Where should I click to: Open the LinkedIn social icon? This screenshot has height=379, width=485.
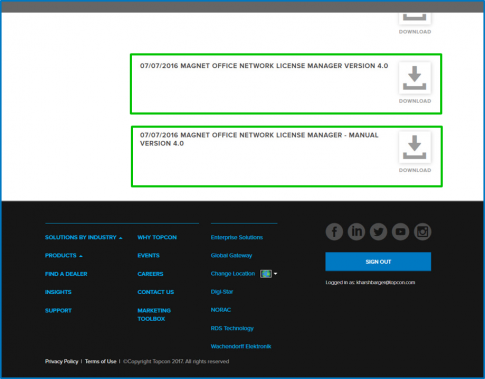[x=356, y=232]
